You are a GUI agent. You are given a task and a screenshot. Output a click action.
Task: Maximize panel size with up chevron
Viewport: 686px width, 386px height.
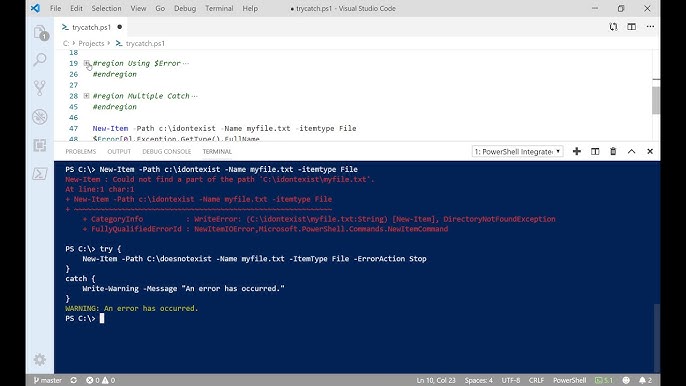(631, 151)
